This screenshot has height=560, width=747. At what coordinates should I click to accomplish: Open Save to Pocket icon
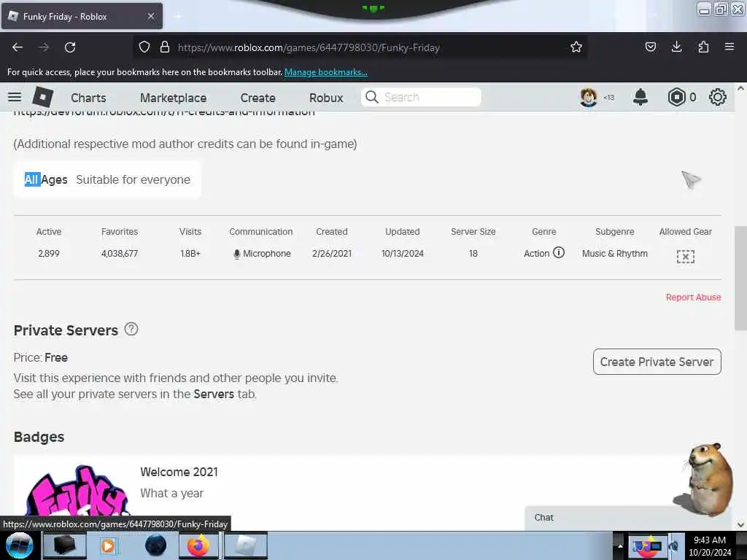(x=650, y=47)
